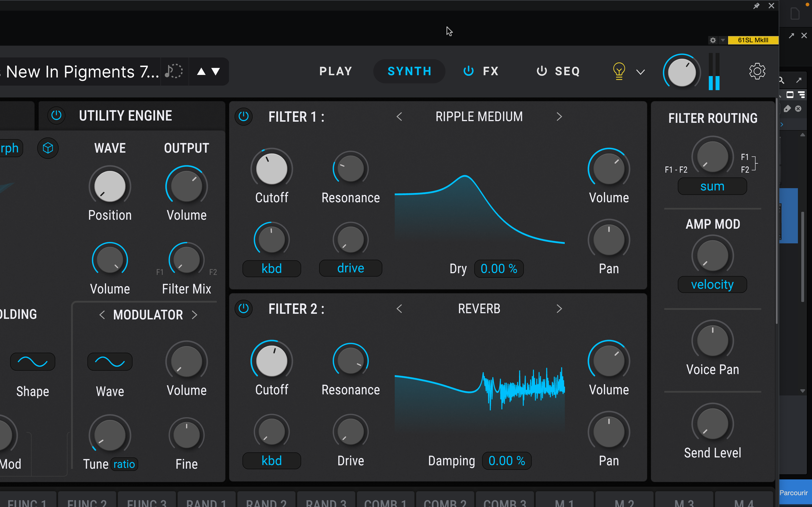812x507 pixels.
Task: Click the lightbulb sound design tips icon
Action: (x=619, y=71)
